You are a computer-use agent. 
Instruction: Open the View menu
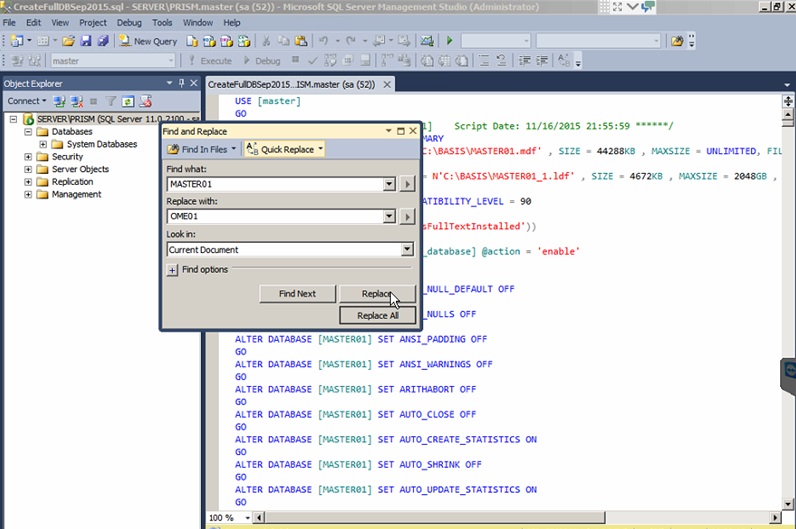pyautogui.click(x=60, y=23)
